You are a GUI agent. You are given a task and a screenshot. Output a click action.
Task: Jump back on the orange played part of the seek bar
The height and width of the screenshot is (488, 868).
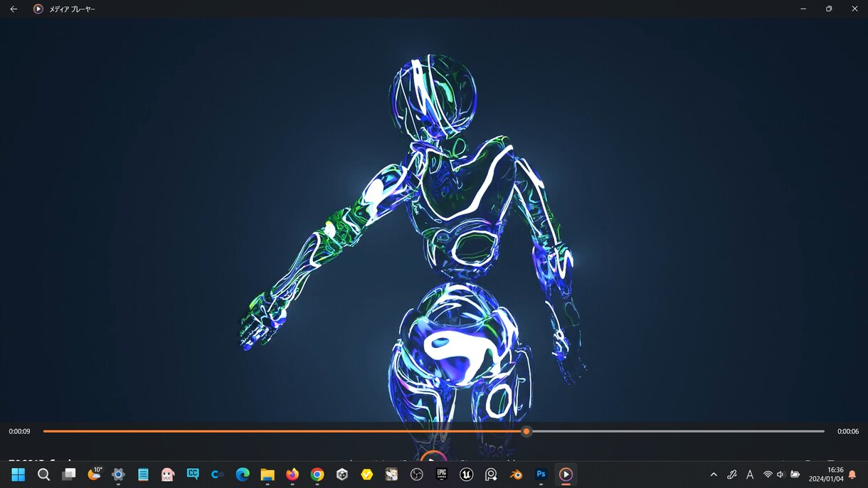(x=282, y=431)
